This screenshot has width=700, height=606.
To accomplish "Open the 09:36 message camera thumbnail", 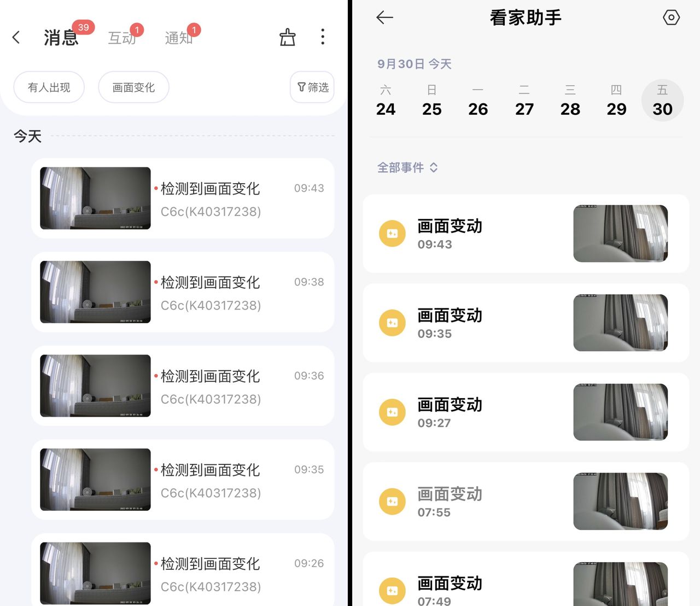I will (x=95, y=386).
